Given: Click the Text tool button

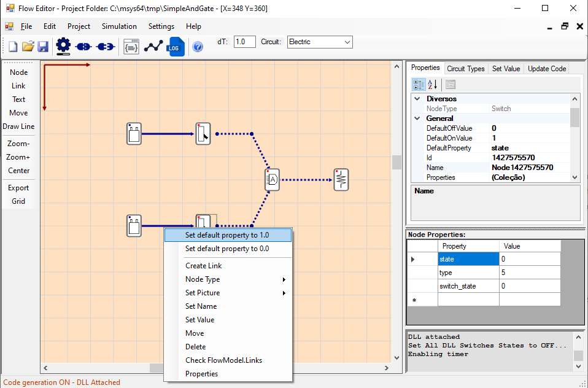Looking at the screenshot, I should click(19, 99).
